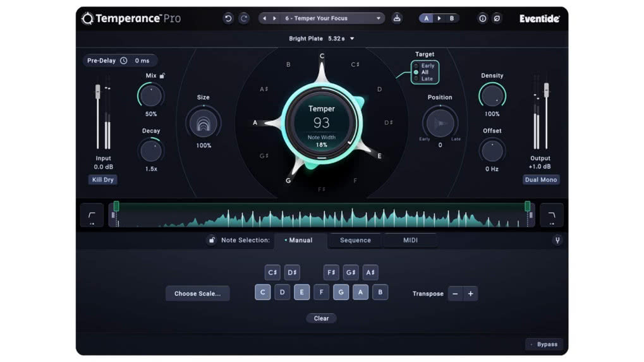Click the Size knob
Screen dimensions: 644x362
(204, 123)
